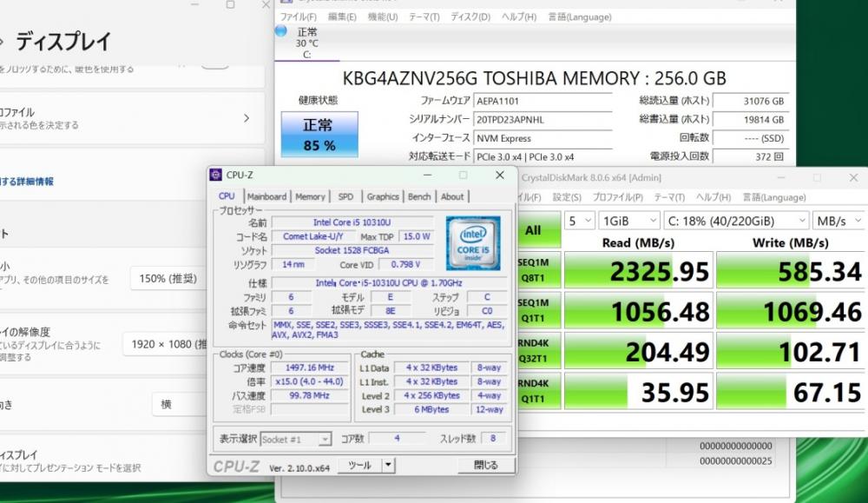
Task: Open the arrow beside the ツール button
Action: tap(389, 466)
